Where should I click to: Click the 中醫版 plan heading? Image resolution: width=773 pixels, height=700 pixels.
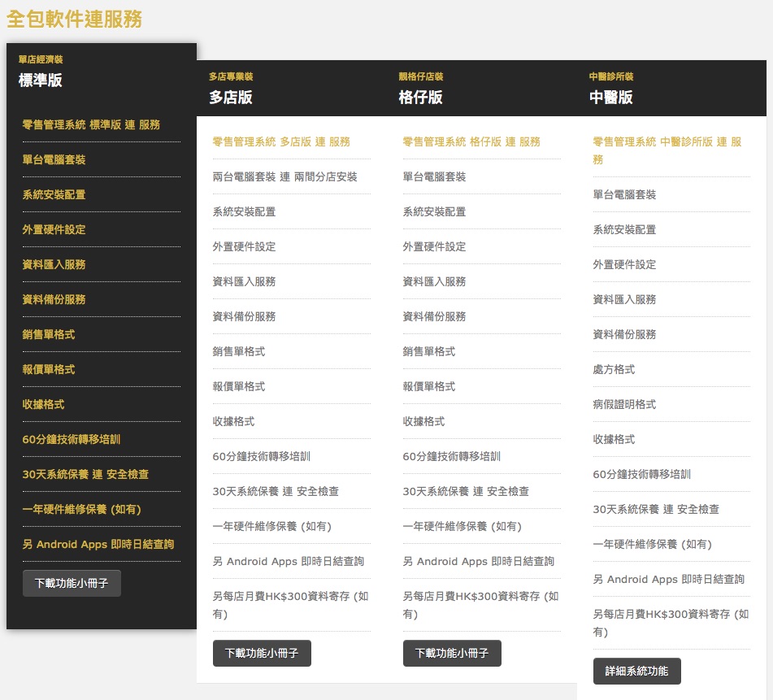(611, 98)
